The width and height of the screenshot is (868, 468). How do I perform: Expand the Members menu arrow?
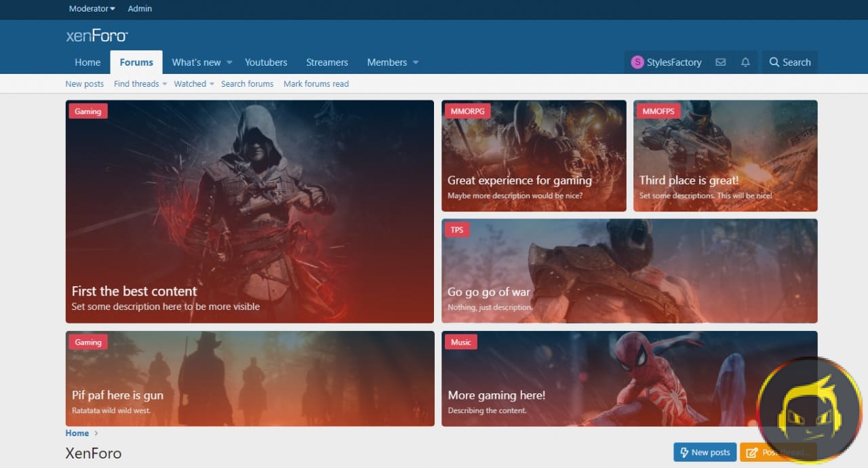(416, 62)
